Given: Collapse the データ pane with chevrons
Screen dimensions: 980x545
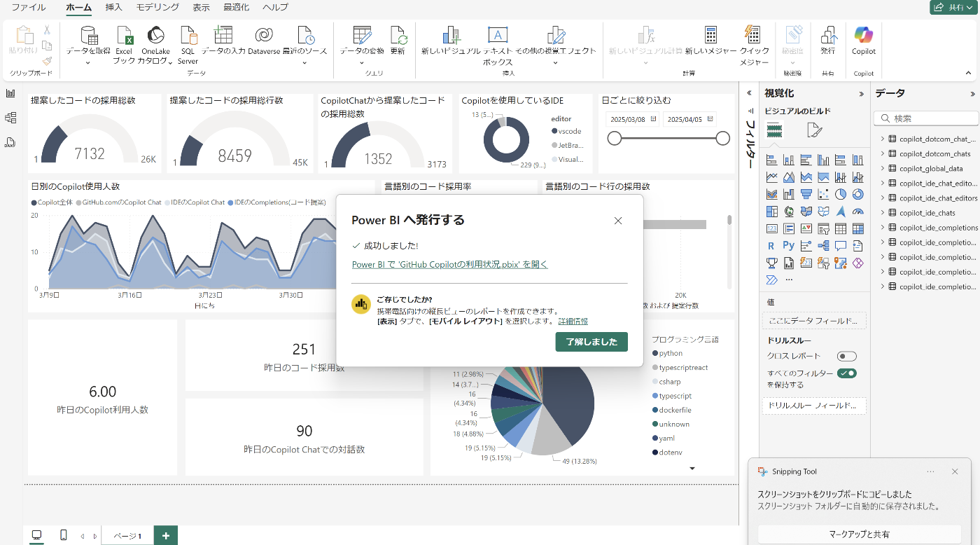Looking at the screenshot, I should (x=972, y=94).
